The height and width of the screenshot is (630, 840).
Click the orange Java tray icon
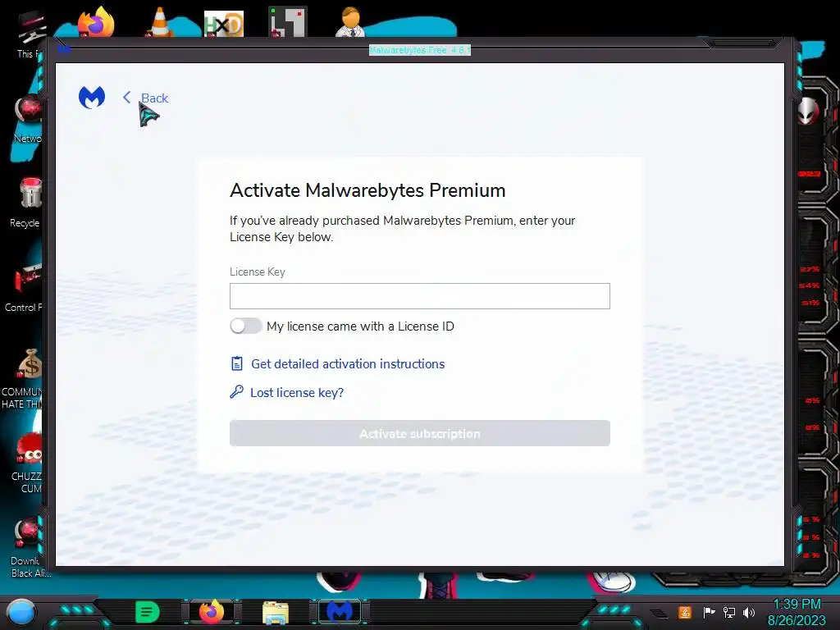point(685,612)
